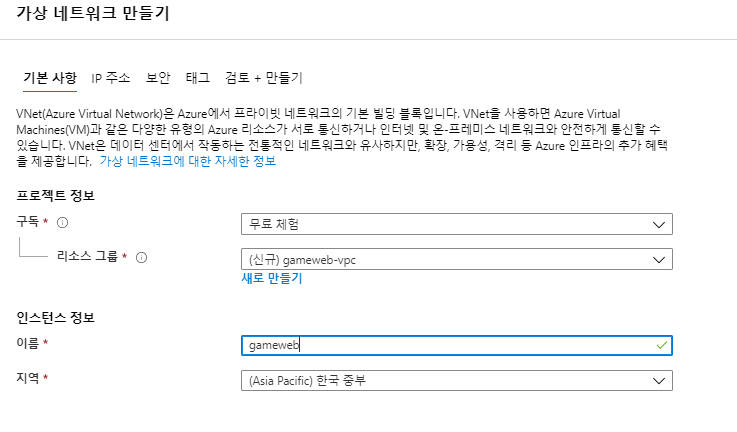Click the info icon beside 리소스 그룹
Screen dimensions: 737x432
click(141, 257)
